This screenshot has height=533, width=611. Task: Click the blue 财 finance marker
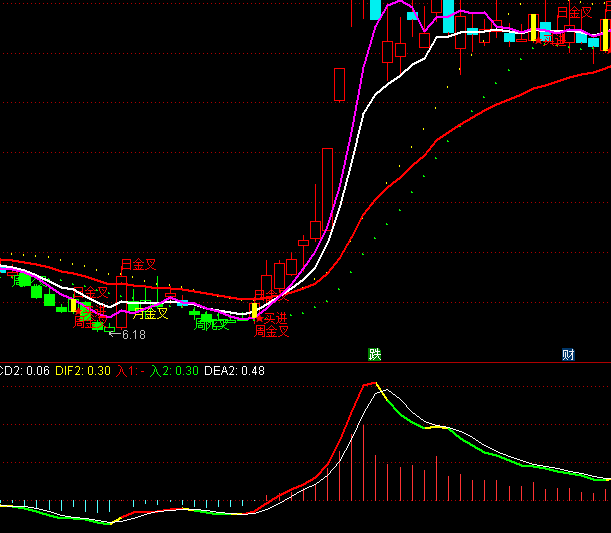[568, 354]
